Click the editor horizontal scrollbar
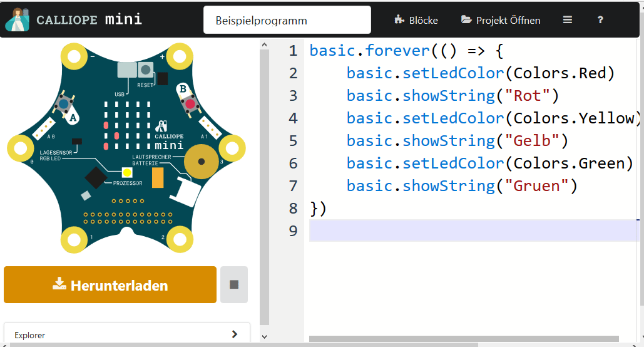 click(464, 339)
